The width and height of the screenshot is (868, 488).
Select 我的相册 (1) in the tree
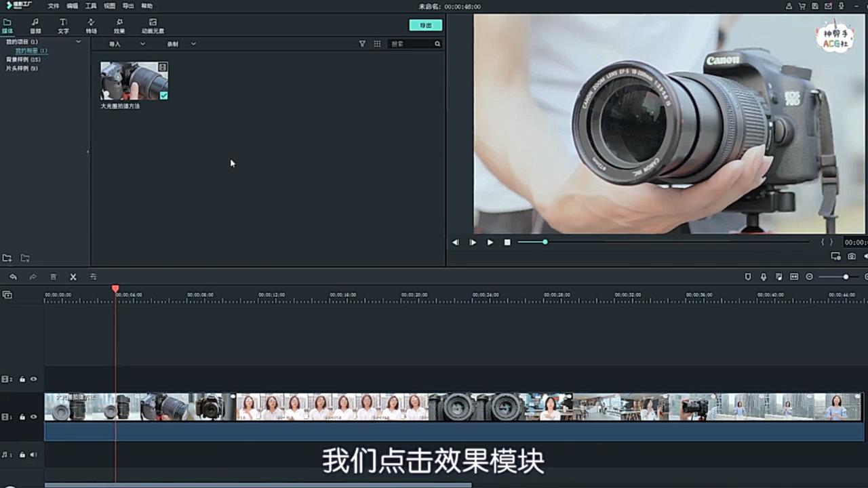coord(31,51)
